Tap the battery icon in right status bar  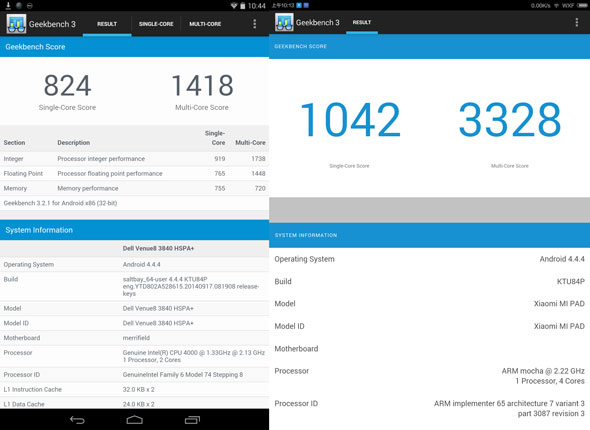click(582, 5)
